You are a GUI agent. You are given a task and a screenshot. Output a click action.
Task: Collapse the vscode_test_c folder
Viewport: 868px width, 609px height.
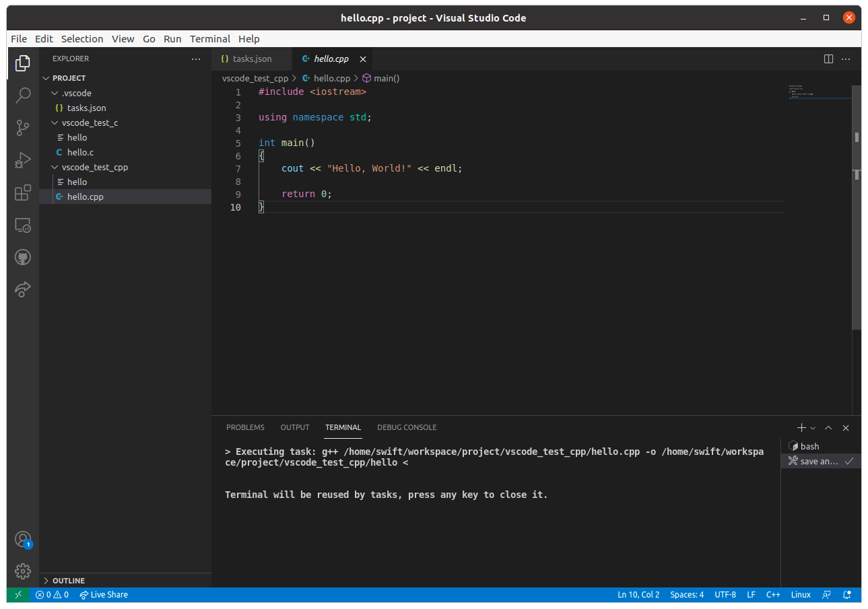[x=125, y=122]
